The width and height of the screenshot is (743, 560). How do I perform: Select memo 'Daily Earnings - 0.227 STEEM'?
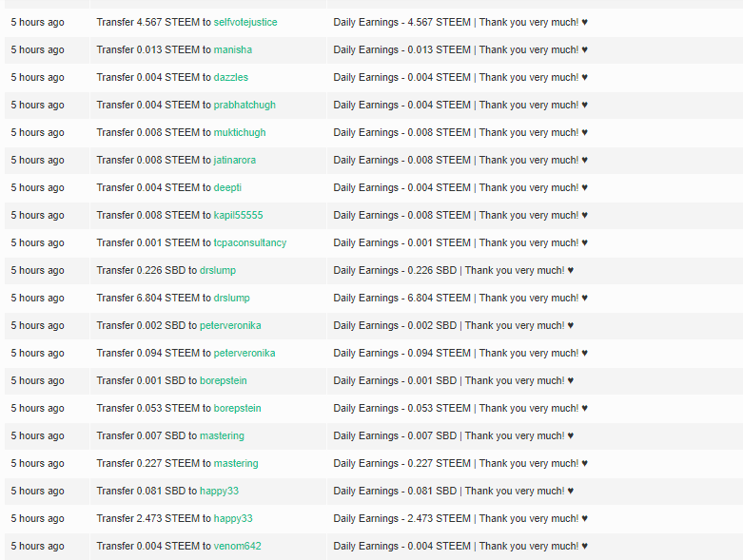pos(401,463)
